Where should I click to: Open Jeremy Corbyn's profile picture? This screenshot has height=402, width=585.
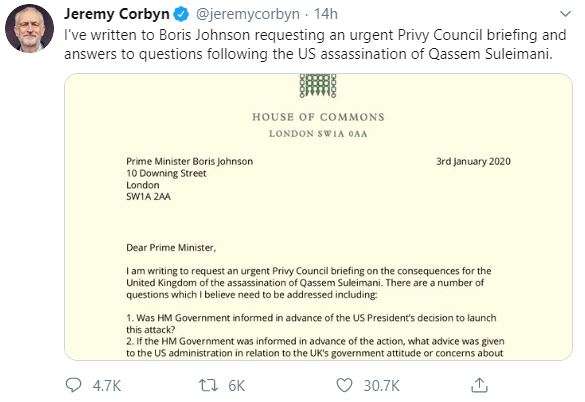(x=29, y=29)
